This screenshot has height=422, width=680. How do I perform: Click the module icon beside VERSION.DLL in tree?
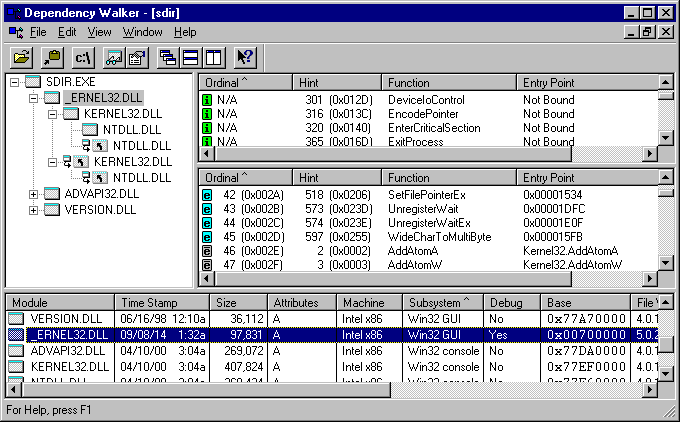[x=52, y=210]
